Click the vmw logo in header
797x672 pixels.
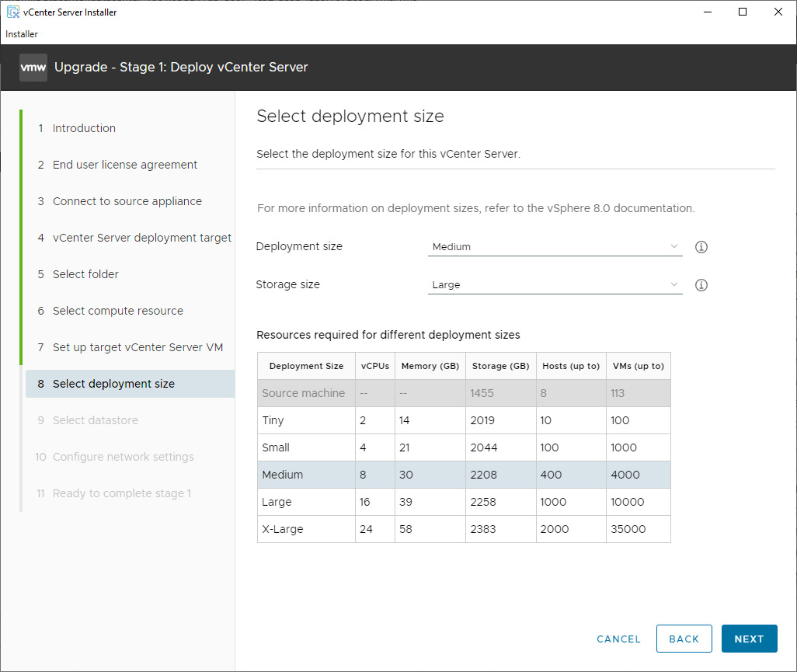33,68
